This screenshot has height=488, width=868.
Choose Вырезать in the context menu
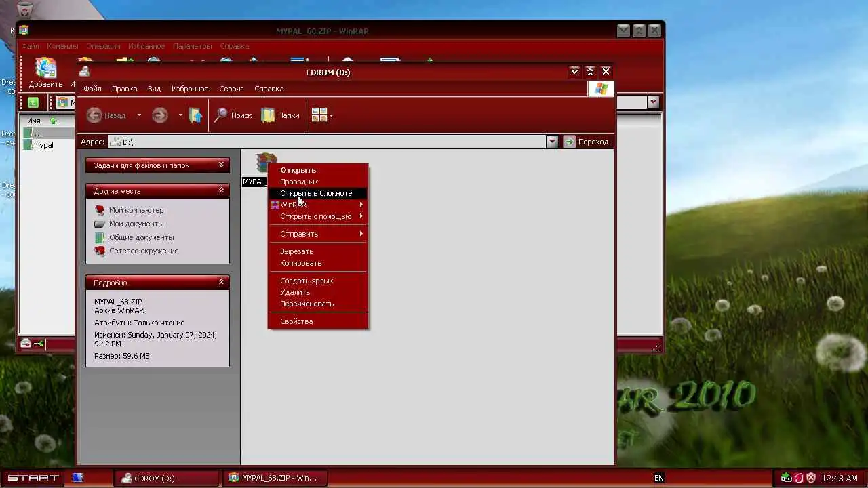(x=318, y=251)
